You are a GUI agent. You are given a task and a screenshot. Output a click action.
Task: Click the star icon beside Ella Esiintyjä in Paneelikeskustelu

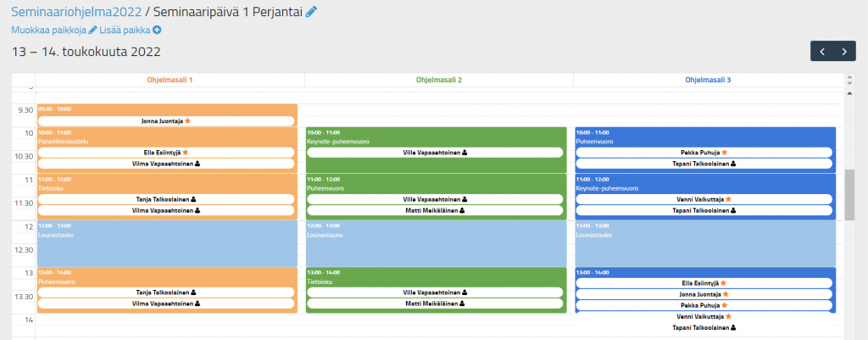point(185,153)
